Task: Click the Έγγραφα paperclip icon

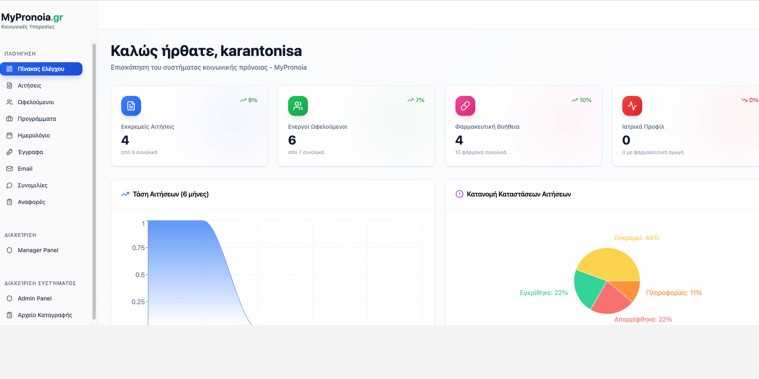Action: pyautogui.click(x=9, y=152)
